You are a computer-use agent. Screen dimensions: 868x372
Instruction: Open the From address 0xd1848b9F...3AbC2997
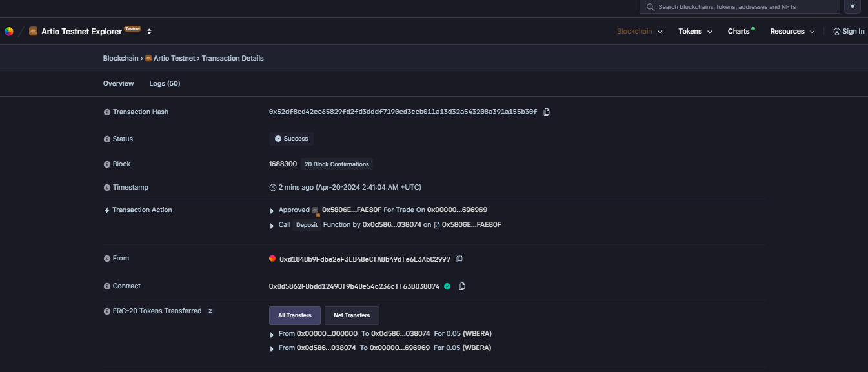[365, 259]
